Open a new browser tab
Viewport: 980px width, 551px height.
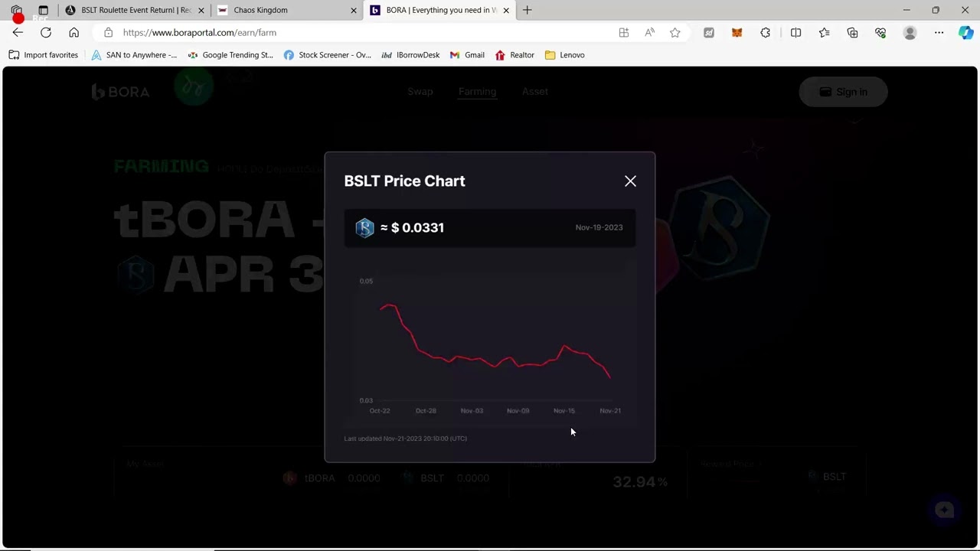tap(527, 10)
